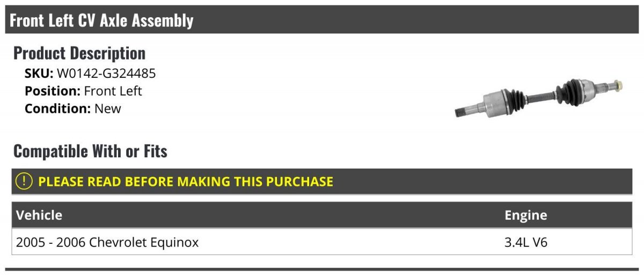Click the Compatible With or Fits heading

(x=90, y=151)
